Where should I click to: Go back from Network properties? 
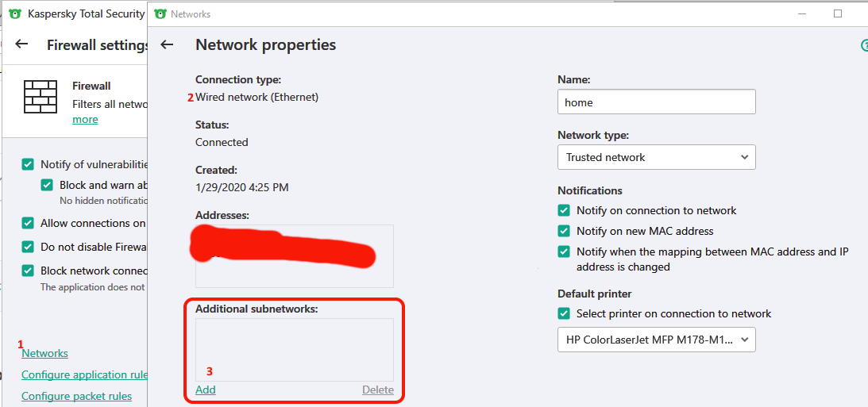(167, 44)
